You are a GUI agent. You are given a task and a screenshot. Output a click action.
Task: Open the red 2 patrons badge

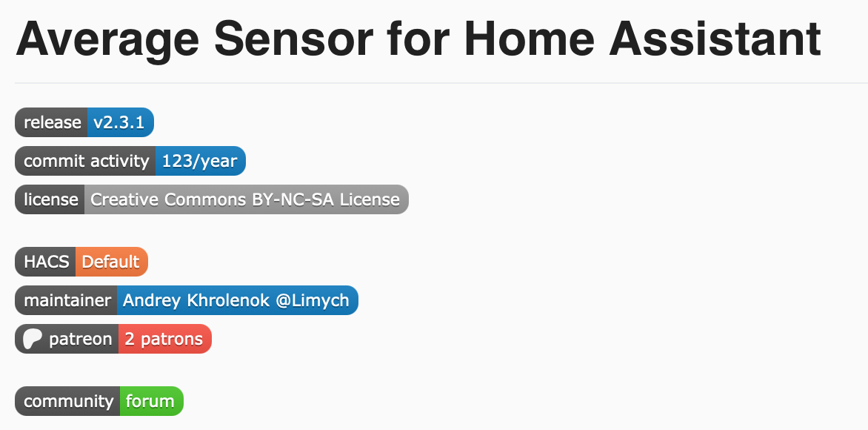pyautogui.click(x=164, y=339)
